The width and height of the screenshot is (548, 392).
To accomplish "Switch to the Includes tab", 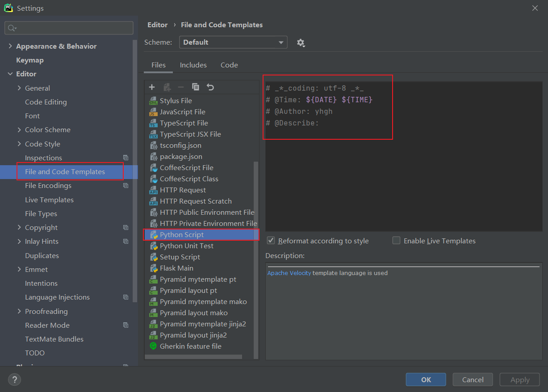I will pos(193,65).
